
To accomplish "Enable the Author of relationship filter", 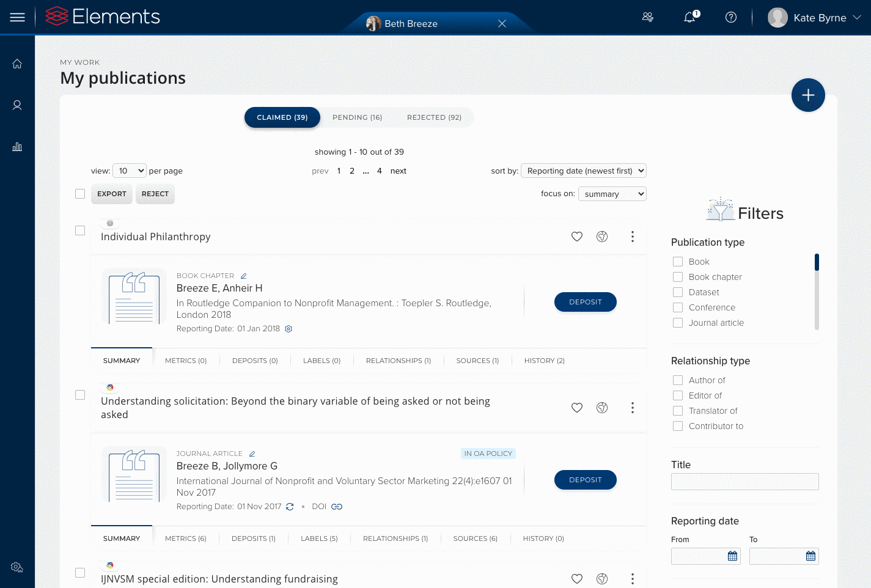I will [678, 380].
